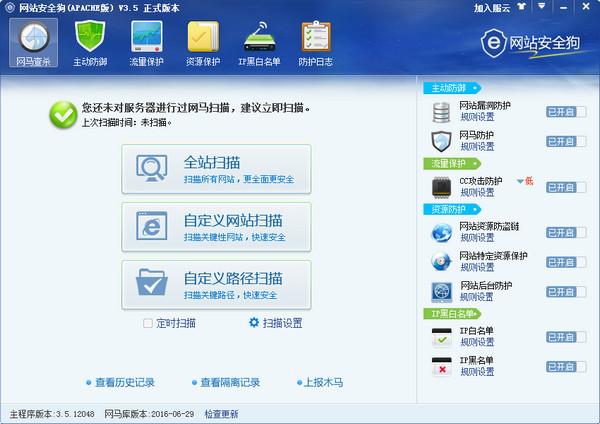The width and height of the screenshot is (600, 424).
Task: Open 规则设置 under IP黑名单
Action: pyautogui.click(x=477, y=372)
